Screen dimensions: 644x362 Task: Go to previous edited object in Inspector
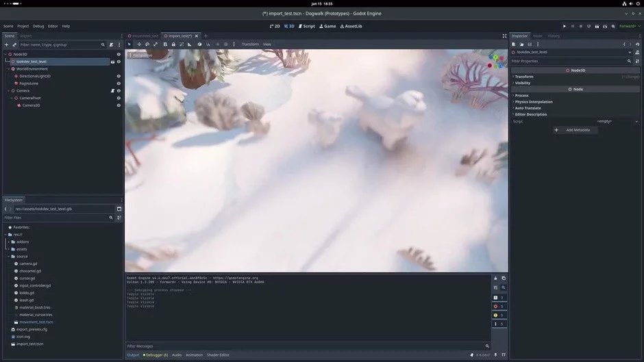pyautogui.click(x=624, y=44)
